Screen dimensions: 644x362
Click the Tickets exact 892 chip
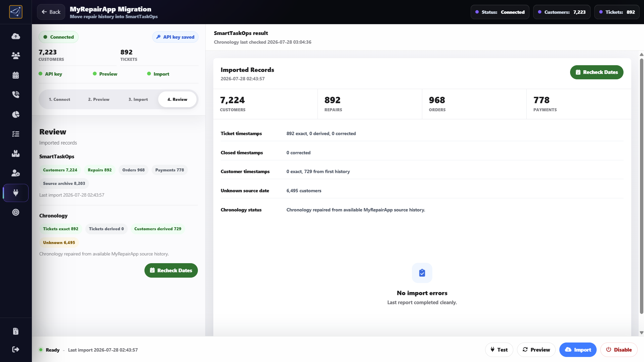(60, 229)
